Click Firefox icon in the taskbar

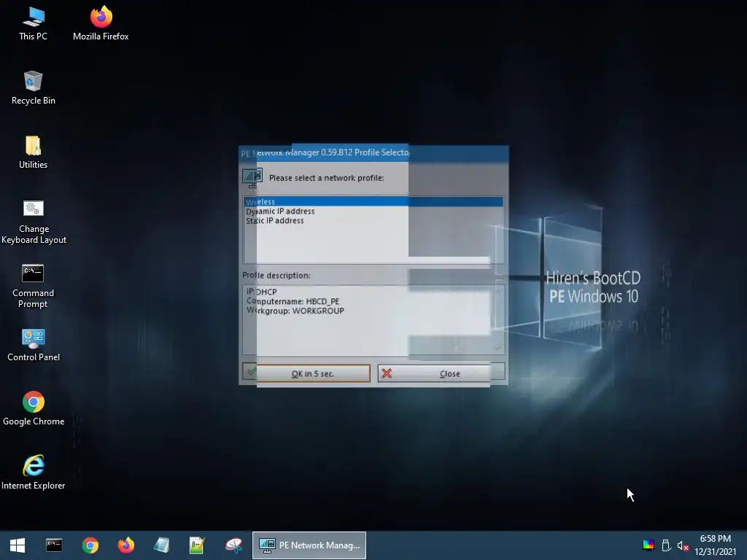pos(125,545)
